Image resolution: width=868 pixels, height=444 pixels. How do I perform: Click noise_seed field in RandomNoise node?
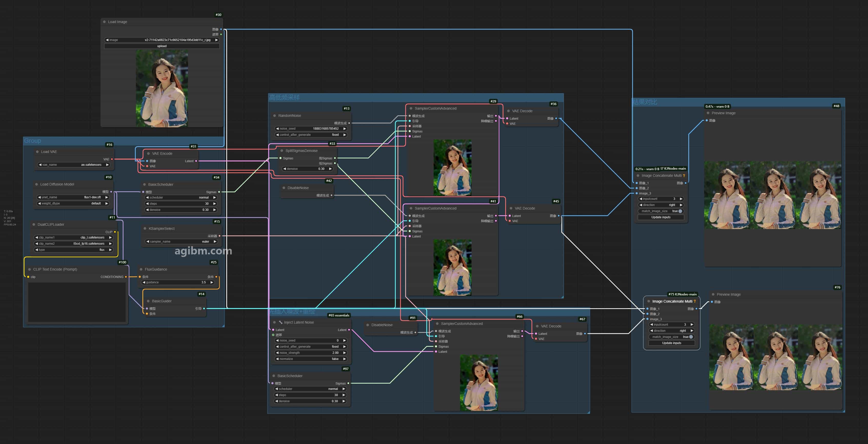pos(311,129)
